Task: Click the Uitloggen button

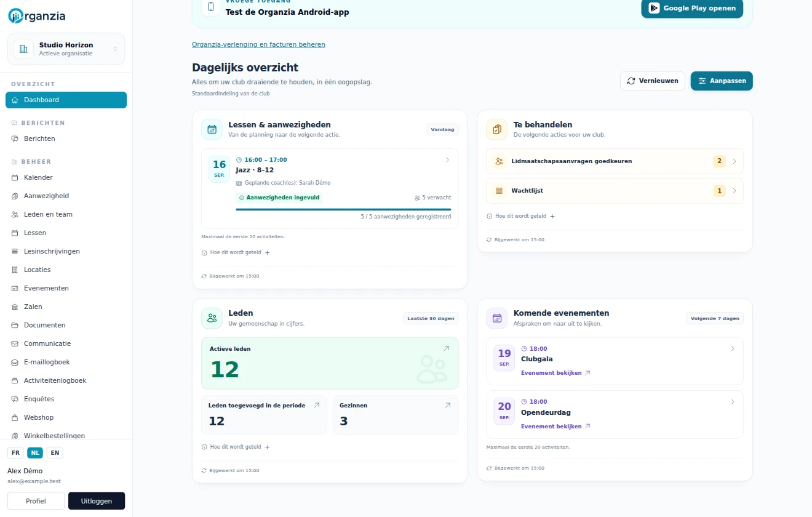Action: point(97,501)
